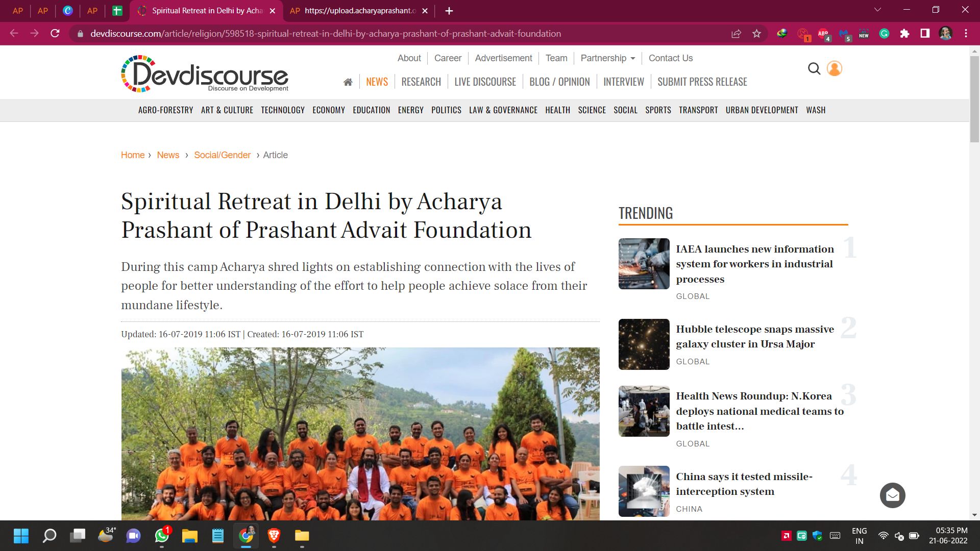This screenshot has width=980, height=551.
Task: Open the Hubble telescope article thumbnail
Action: [644, 344]
